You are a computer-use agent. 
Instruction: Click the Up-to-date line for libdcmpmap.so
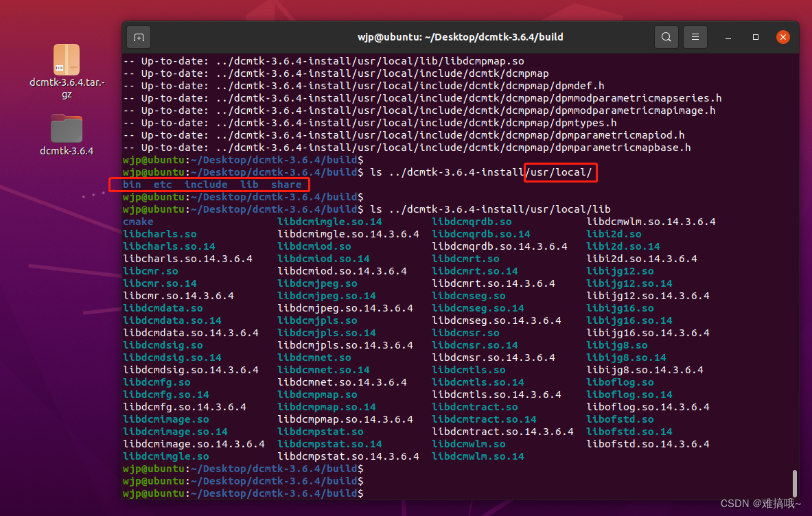click(324, 61)
